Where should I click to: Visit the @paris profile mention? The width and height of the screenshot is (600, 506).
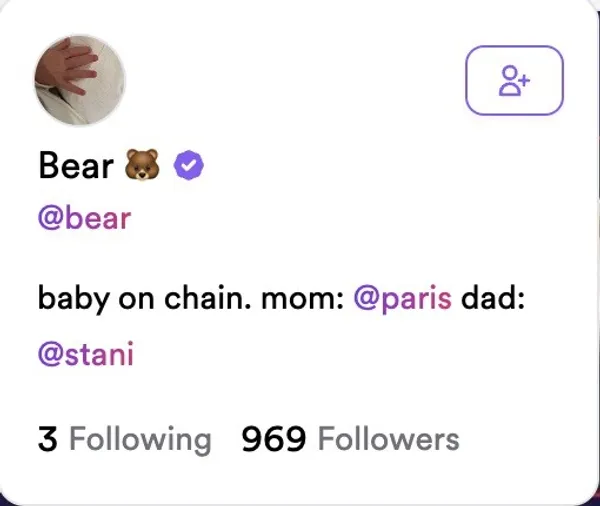[x=403, y=298]
